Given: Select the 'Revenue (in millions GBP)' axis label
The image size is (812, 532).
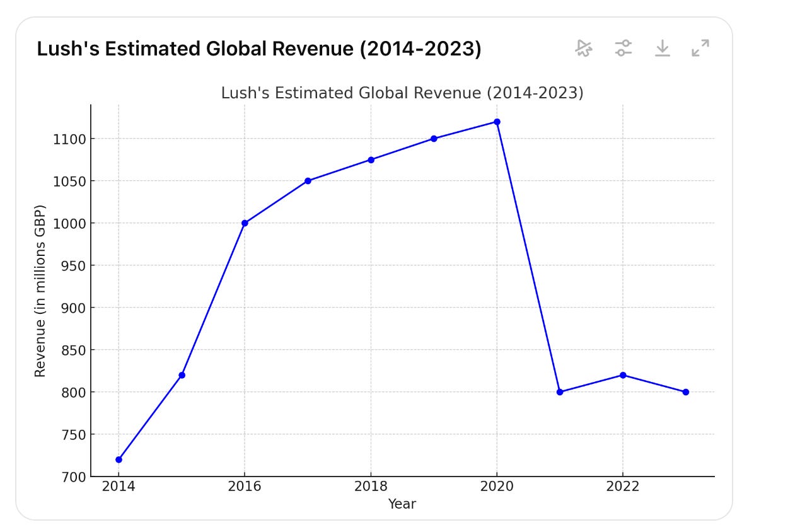Looking at the screenshot, I should tap(40, 291).
